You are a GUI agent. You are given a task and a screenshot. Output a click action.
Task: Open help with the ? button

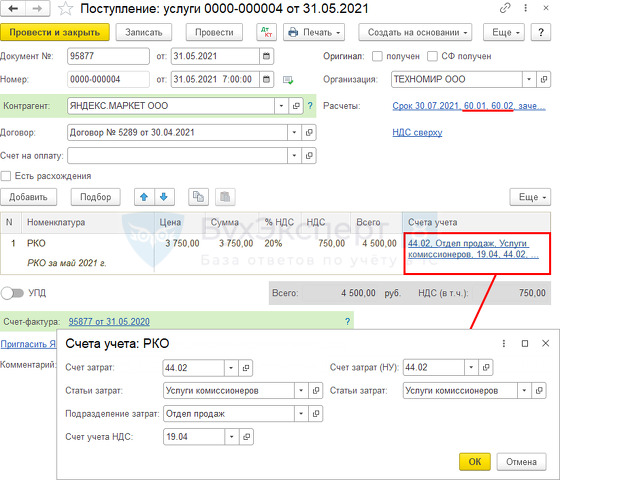coord(541,32)
